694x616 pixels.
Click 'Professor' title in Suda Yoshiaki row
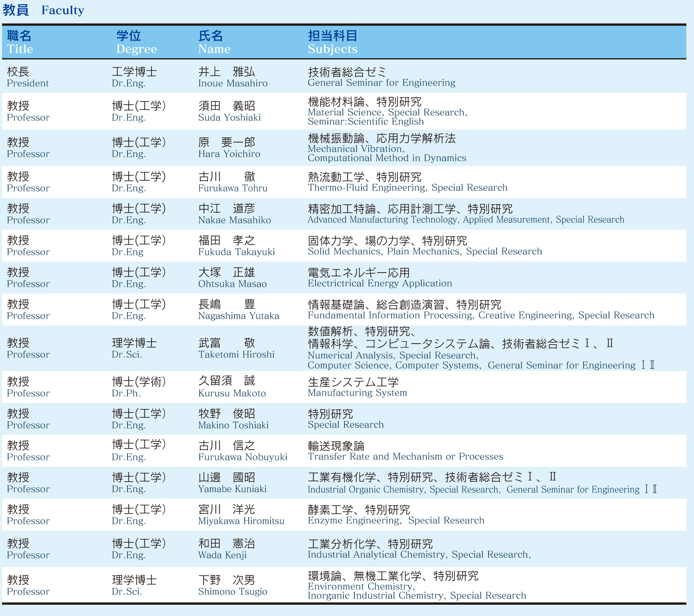click(x=28, y=118)
